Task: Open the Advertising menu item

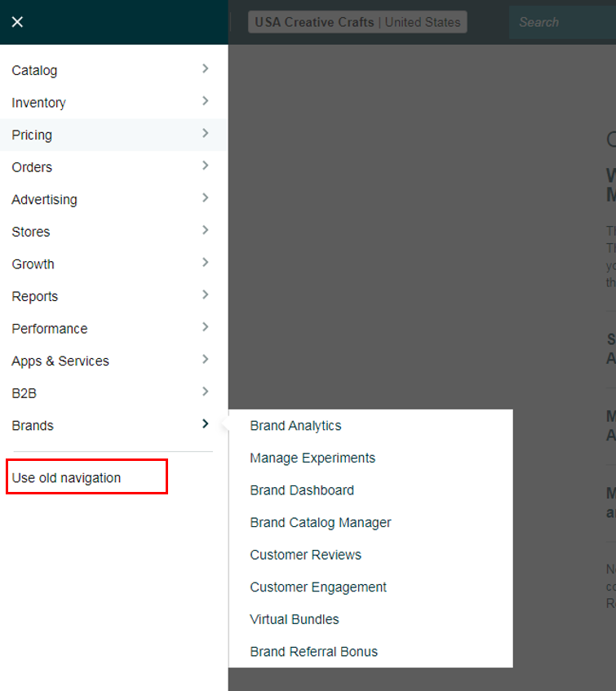Action: (x=44, y=199)
